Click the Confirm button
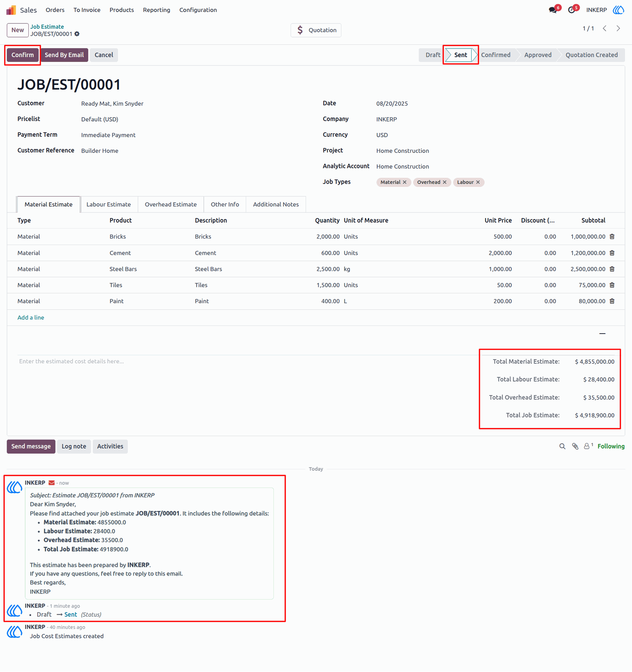Screen dimensions: 632x672 22,55
